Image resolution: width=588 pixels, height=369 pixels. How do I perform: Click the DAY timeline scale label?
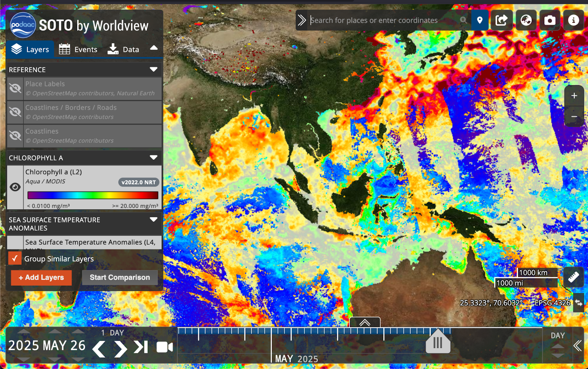pos(557,336)
